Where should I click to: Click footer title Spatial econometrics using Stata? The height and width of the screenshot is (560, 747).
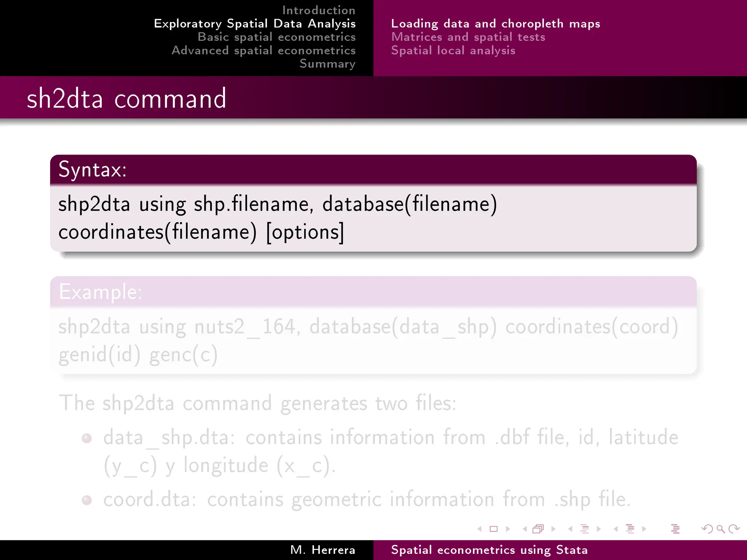click(x=489, y=550)
